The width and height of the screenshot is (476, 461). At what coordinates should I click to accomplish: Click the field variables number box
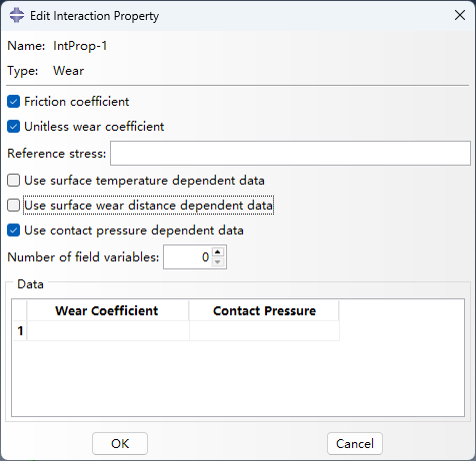pyautogui.click(x=188, y=257)
